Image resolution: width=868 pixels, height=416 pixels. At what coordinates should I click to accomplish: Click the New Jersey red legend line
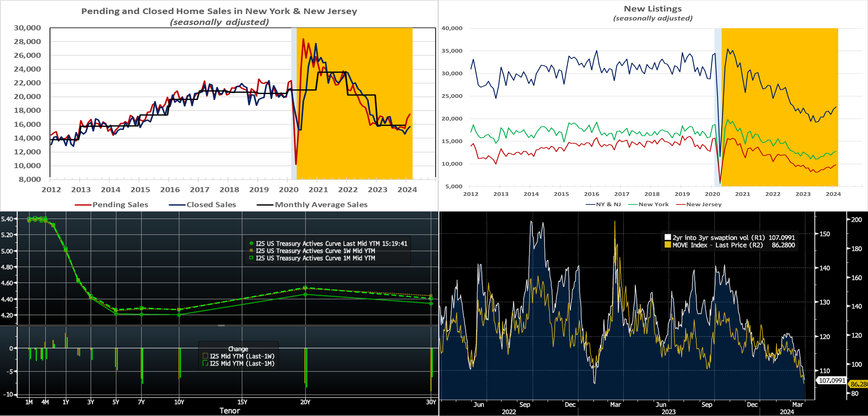click(x=681, y=204)
